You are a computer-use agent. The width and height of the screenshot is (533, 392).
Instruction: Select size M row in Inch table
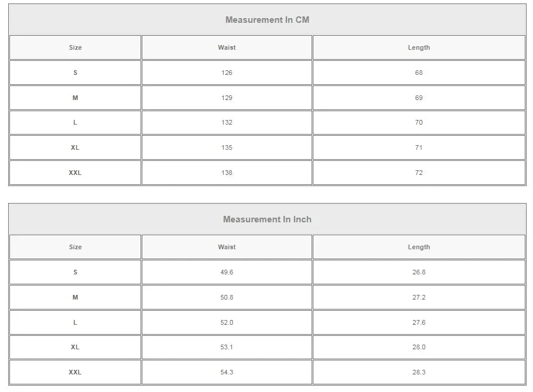click(76, 297)
